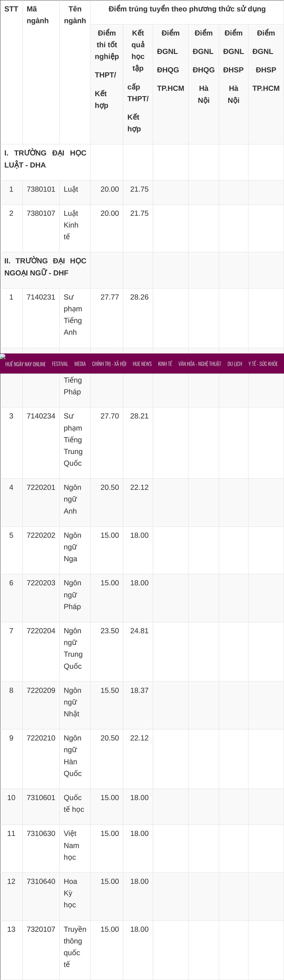Open the KINH TẾ section
Viewport: 284px width, 980px height.
coord(165,364)
